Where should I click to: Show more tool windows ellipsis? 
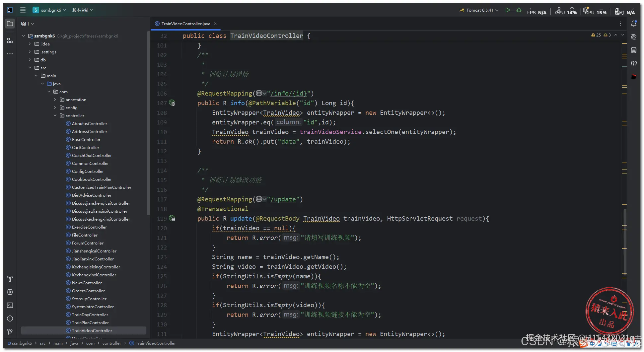10,54
